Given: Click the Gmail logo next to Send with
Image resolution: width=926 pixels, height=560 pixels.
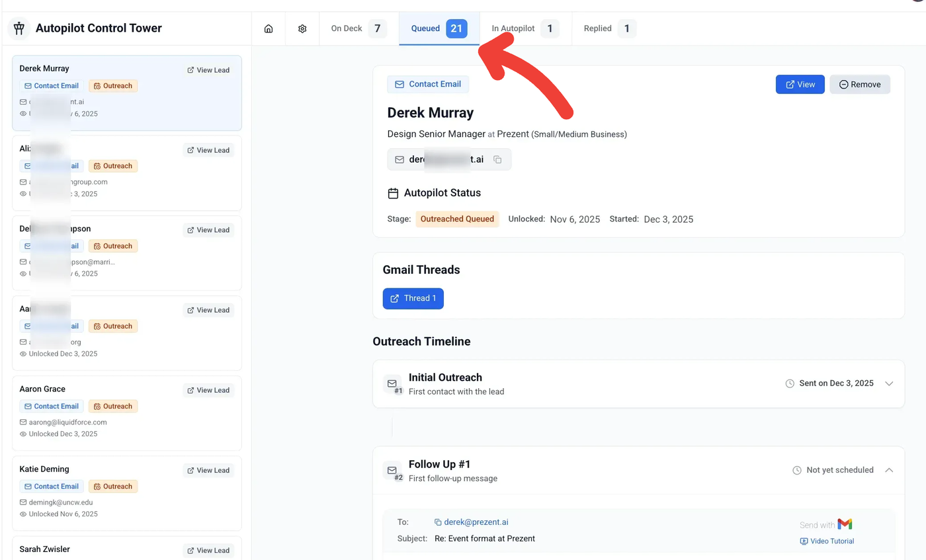Looking at the screenshot, I should tap(845, 524).
